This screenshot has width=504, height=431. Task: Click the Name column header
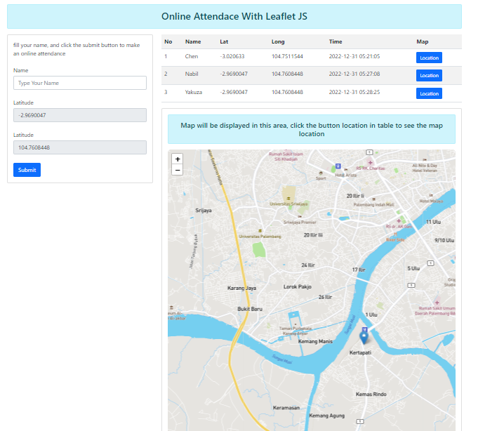pyautogui.click(x=193, y=42)
